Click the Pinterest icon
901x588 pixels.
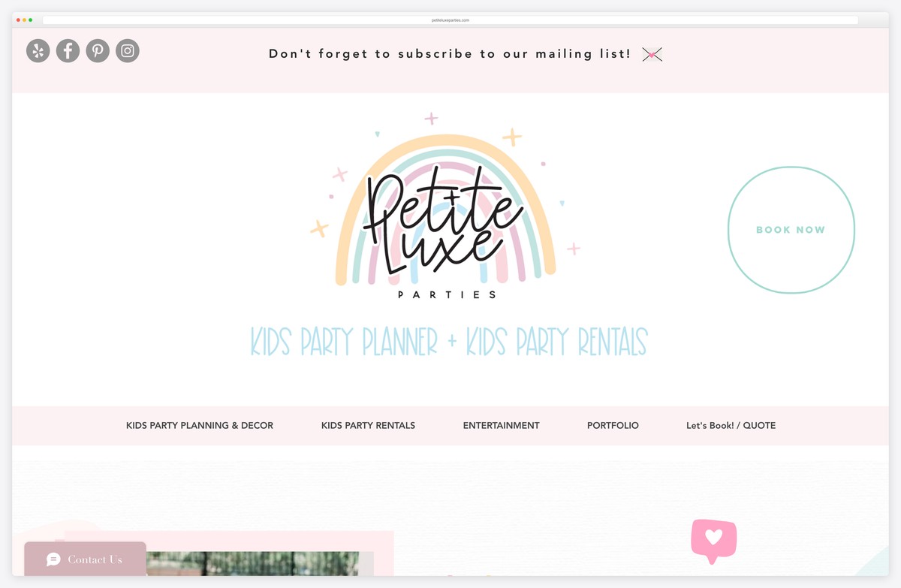98,50
